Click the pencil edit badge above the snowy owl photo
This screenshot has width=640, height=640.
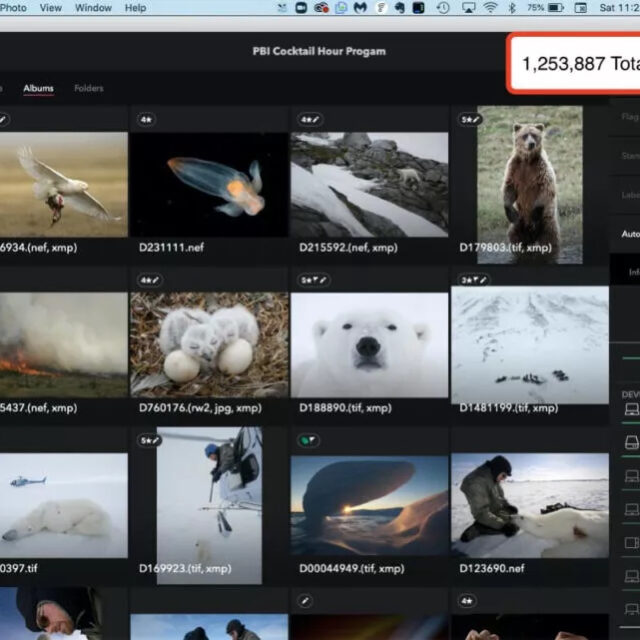pyautogui.click(x=3, y=120)
